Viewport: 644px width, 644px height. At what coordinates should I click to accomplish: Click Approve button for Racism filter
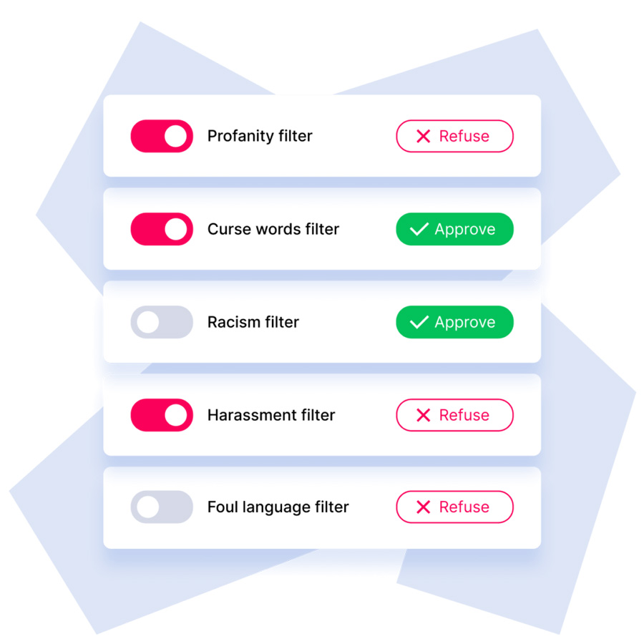coord(454,322)
